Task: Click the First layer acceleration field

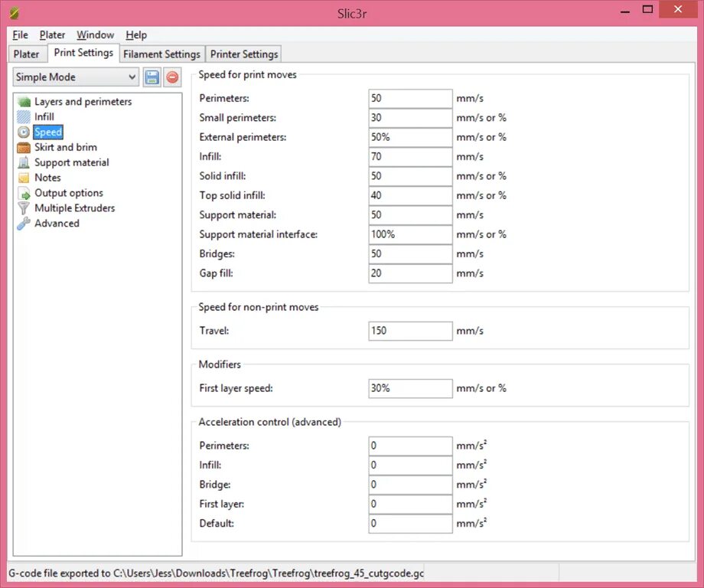Action: [x=410, y=504]
